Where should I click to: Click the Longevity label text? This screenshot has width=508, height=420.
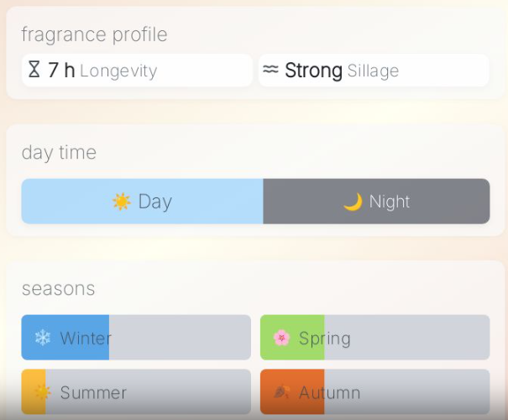pos(118,71)
